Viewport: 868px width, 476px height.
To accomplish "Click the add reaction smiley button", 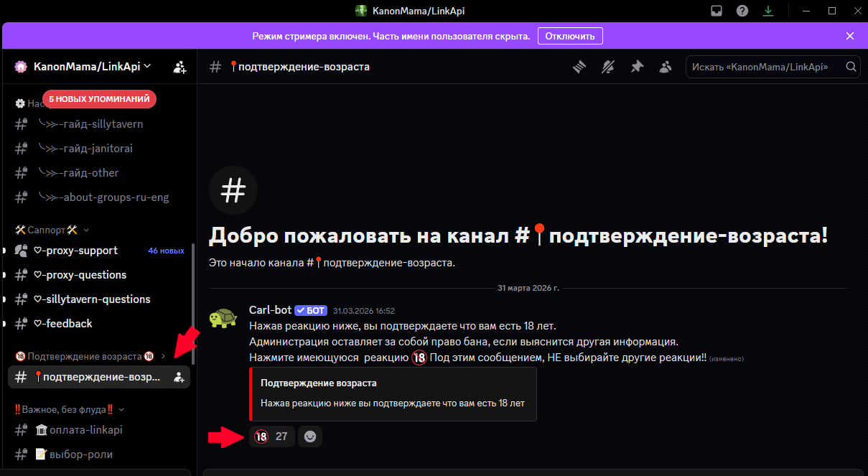I will pyautogui.click(x=310, y=437).
